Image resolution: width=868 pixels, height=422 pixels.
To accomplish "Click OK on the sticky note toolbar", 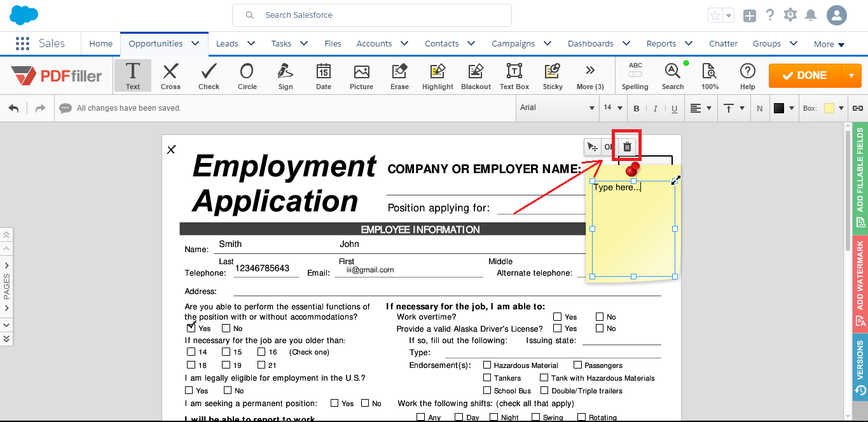I will [609, 147].
